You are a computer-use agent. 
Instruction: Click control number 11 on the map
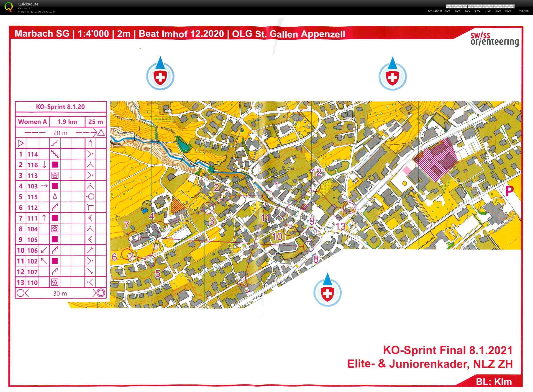[265, 218]
